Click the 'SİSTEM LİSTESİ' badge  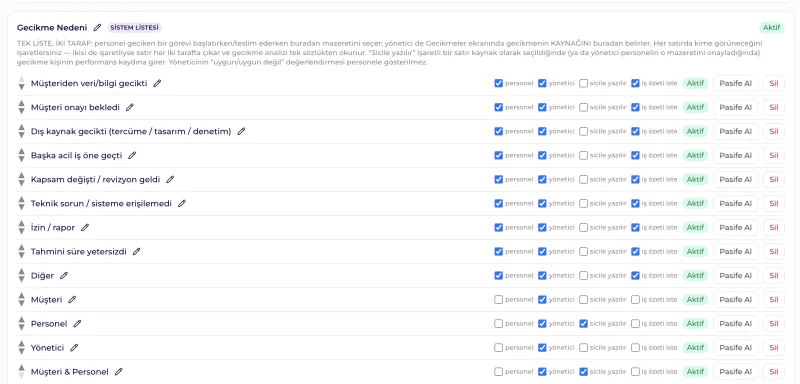pyautogui.click(x=135, y=28)
